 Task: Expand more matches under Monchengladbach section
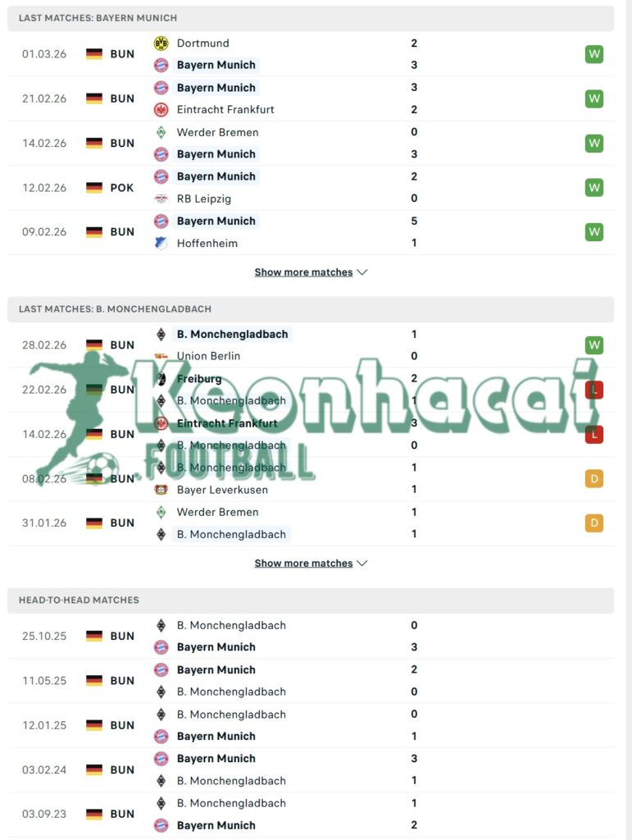[304, 563]
